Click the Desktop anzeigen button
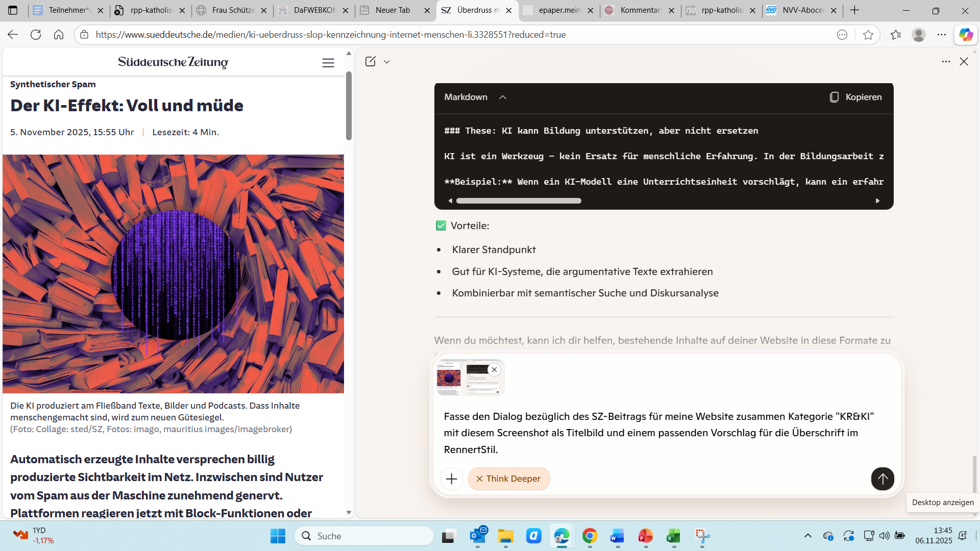The height and width of the screenshot is (551, 980). [942, 502]
